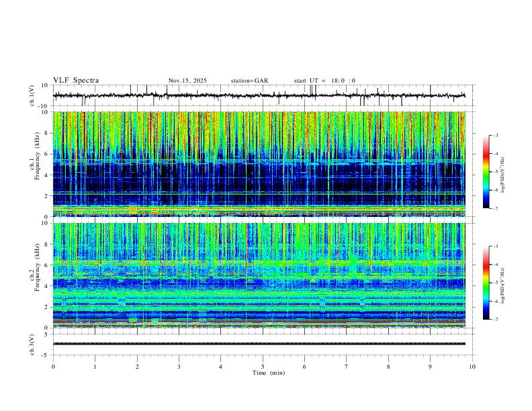Screen dimensions: 532x411
Task: Click the 'ch.1(V)' axis label
Action: coord(32,95)
